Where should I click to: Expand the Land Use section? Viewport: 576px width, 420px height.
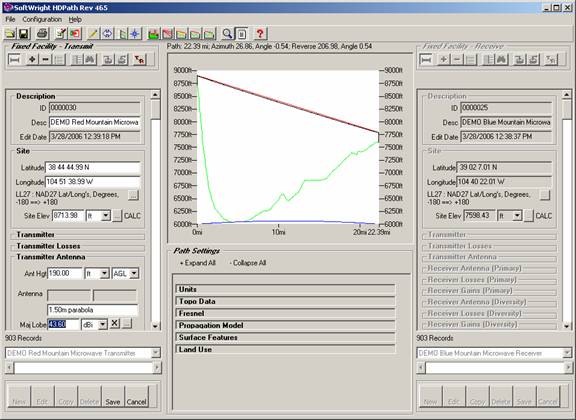coord(285,349)
